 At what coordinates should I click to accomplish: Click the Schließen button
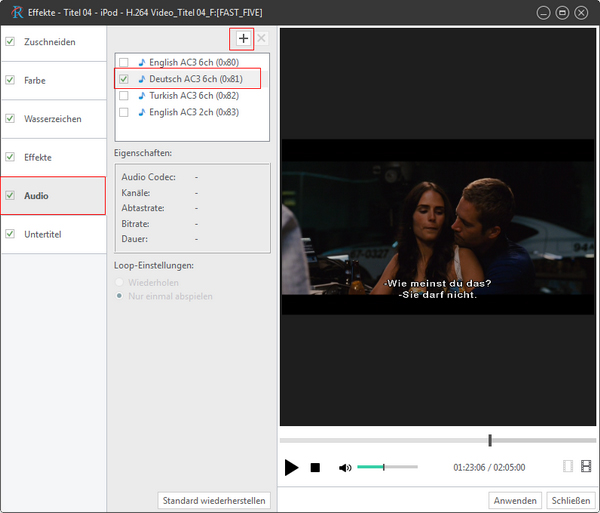point(571,500)
